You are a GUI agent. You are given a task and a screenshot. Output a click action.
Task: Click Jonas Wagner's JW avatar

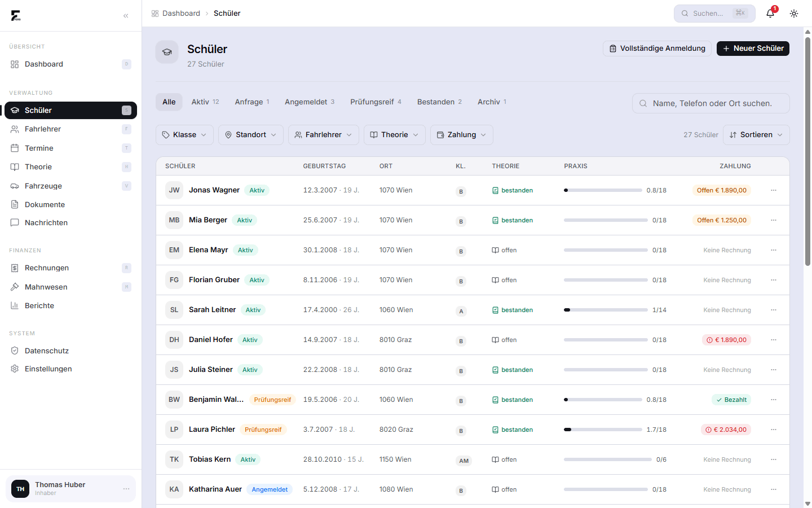coord(174,190)
